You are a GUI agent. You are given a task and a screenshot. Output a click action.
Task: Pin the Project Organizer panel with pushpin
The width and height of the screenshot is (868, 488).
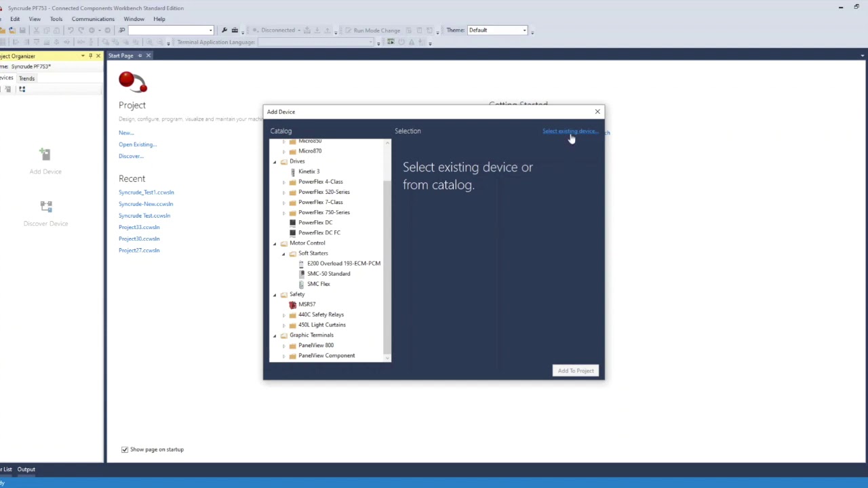(x=90, y=56)
